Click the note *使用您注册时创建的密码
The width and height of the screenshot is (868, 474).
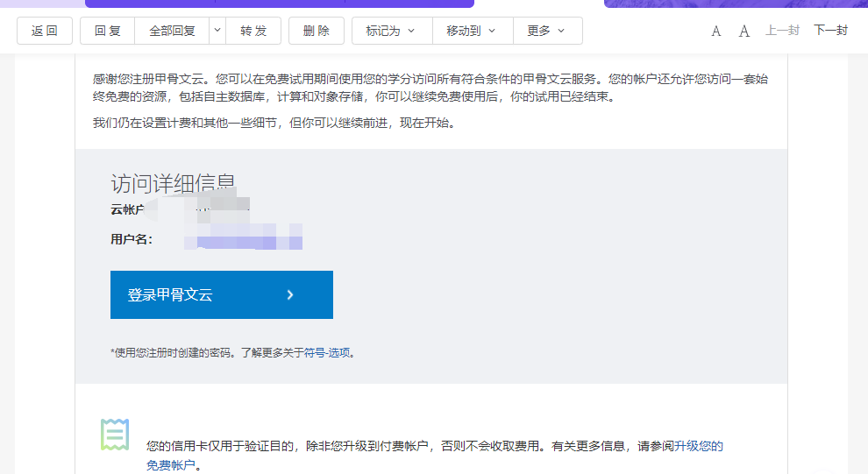click(x=232, y=353)
